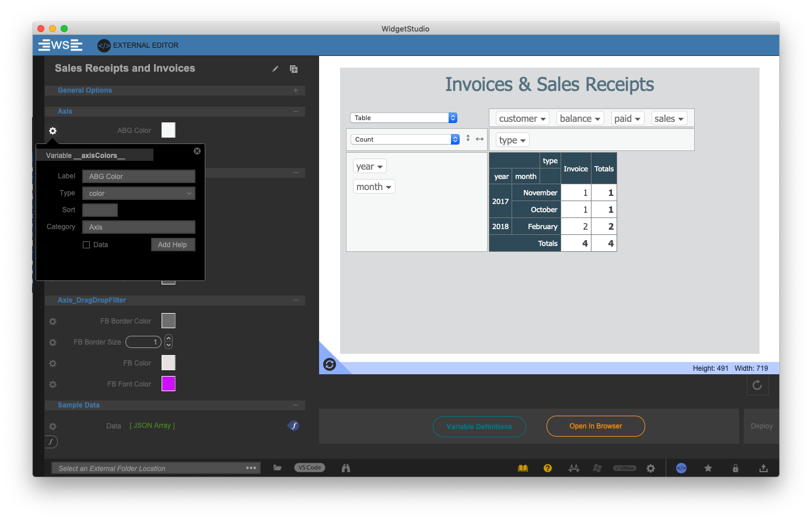This screenshot has height=520, width=812.
Task: Open the month row field dropdown
Action: pyautogui.click(x=374, y=187)
